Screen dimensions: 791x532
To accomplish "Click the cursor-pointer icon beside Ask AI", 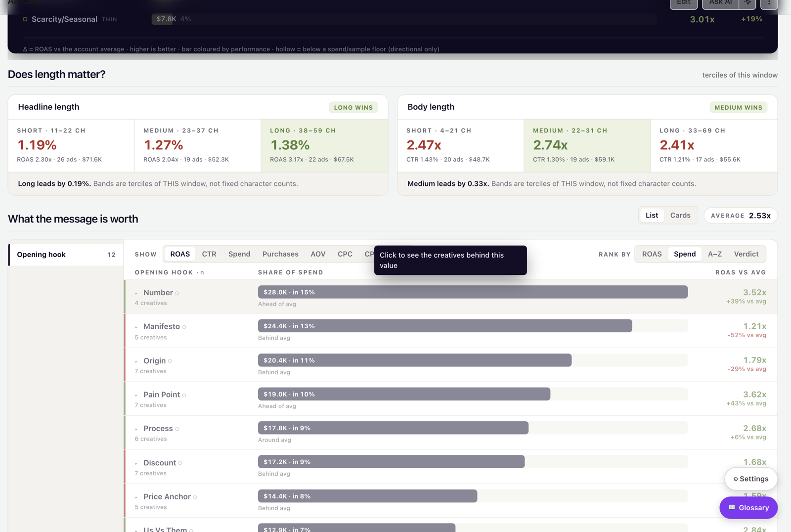I will 747,3.
